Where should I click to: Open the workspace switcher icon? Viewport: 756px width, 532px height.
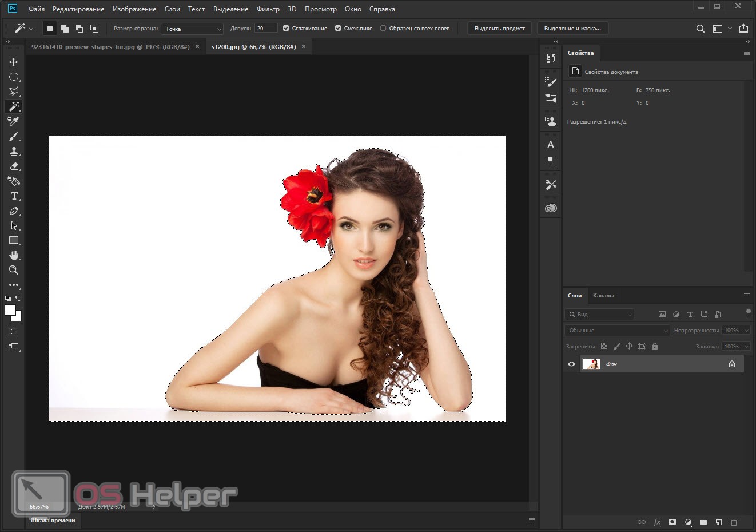tap(718, 29)
